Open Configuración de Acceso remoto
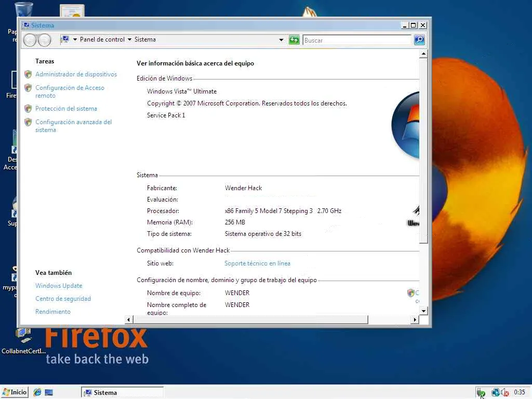The width and height of the screenshot is (532, 399). pyautogui.click(x=70, y=91)
